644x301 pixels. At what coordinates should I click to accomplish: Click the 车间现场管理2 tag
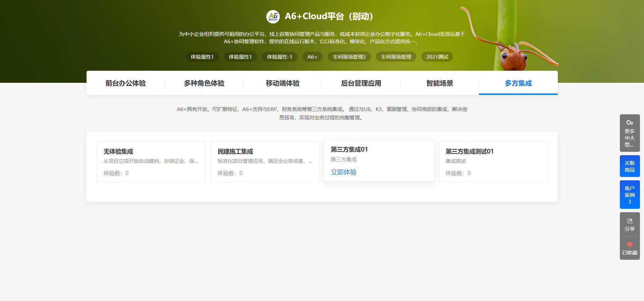[349, 57]
